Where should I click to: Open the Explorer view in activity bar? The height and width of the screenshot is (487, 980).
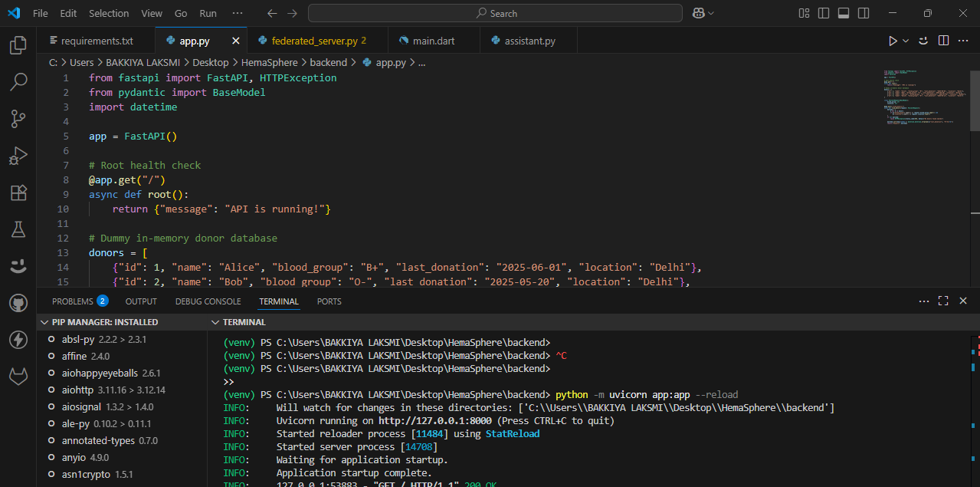18,46
